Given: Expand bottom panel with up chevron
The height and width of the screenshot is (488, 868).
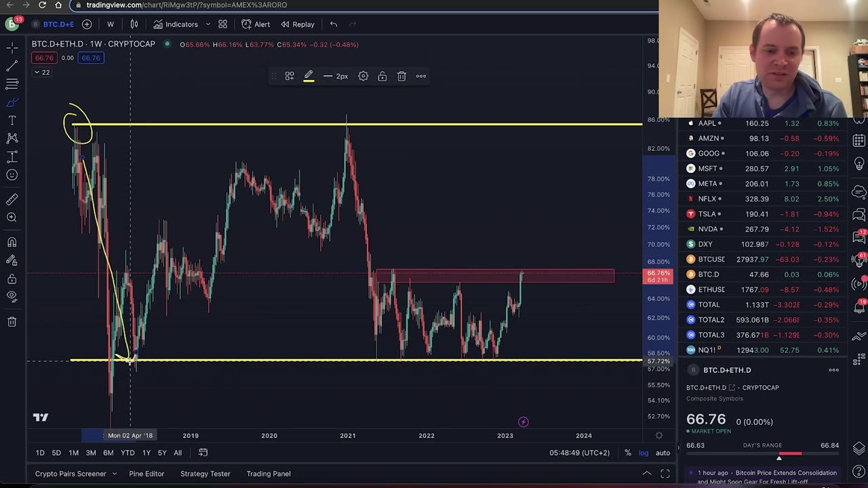Looking at the screenshot, I should point(647,474).
